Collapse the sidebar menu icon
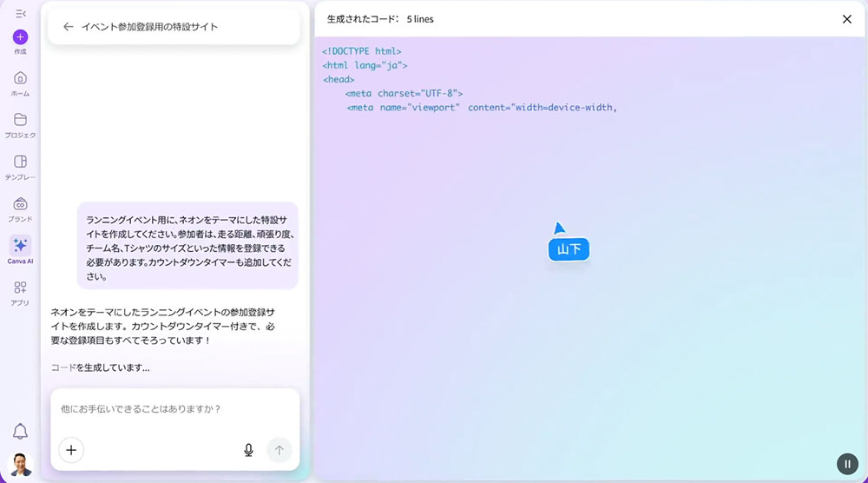 point(20,13)
